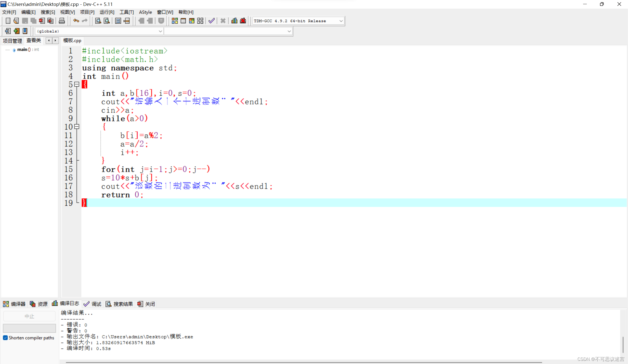Click the Compile & Run icon
Image resolution: width=628 pixels, height=364 pixels.
192,21
